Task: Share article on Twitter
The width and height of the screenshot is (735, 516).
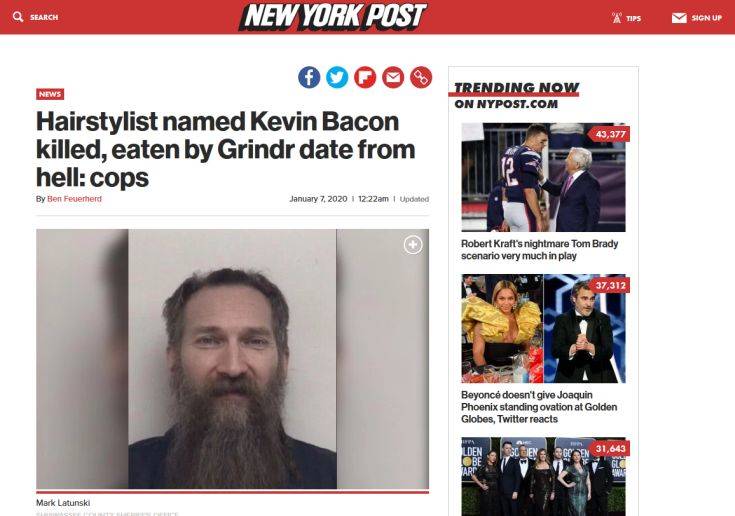Action: click(x=337, y=77)
